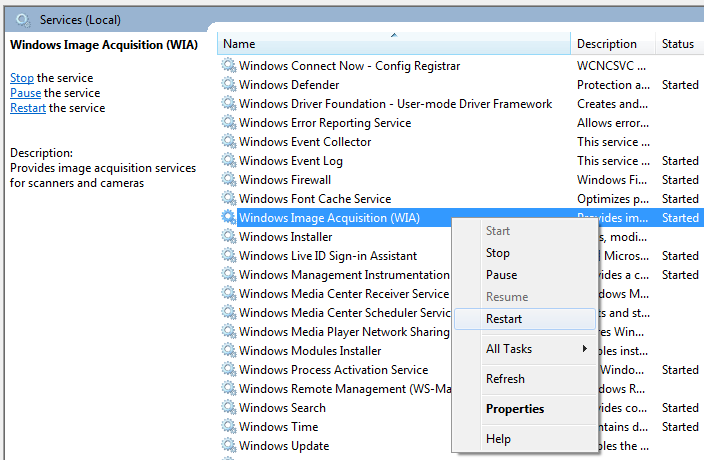Sort by the Status column header

tap(680, 44)
